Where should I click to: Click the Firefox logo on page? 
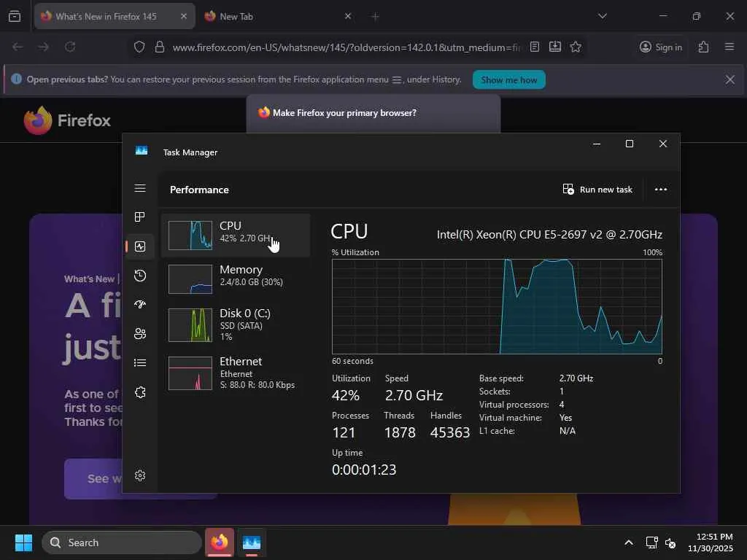pos(67,120)
